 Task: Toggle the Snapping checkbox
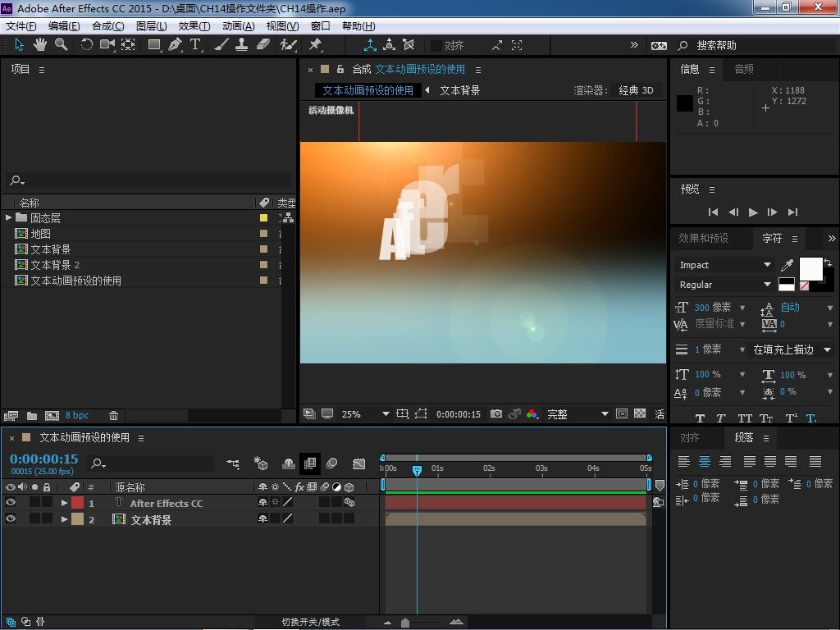[436, 46]
